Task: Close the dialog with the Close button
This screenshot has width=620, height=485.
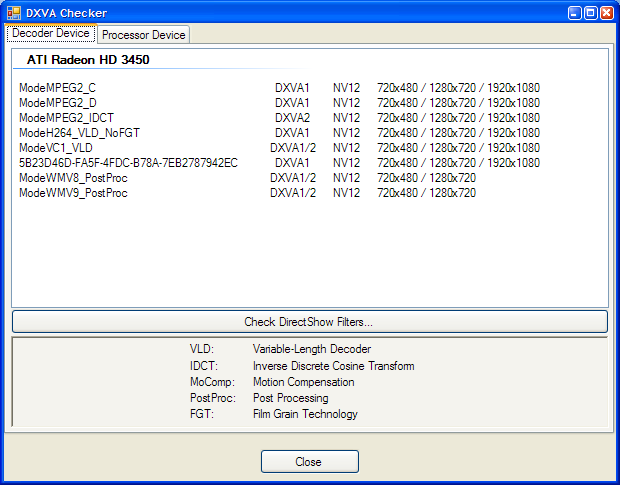Action: tap(310, 462)
